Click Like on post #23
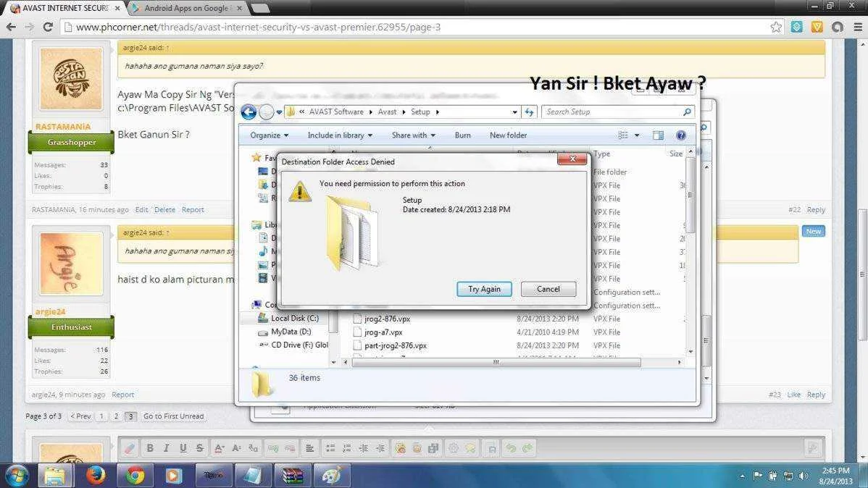Screen dimensions: 868x488 click(794, 395)
